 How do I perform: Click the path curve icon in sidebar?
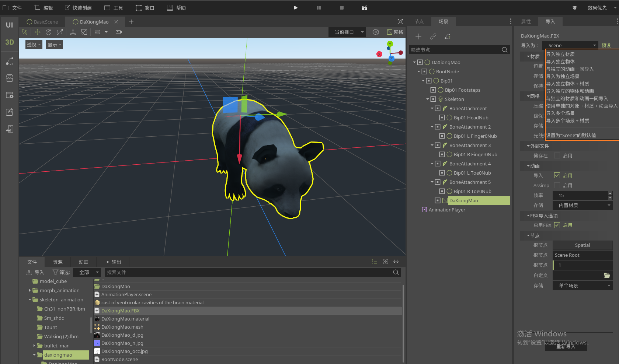[10, 61]
